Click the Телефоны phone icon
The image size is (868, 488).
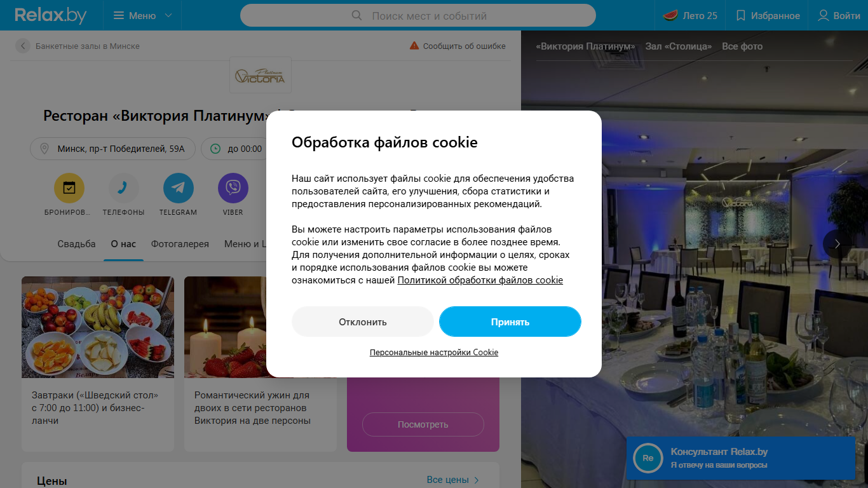(124, 188)
